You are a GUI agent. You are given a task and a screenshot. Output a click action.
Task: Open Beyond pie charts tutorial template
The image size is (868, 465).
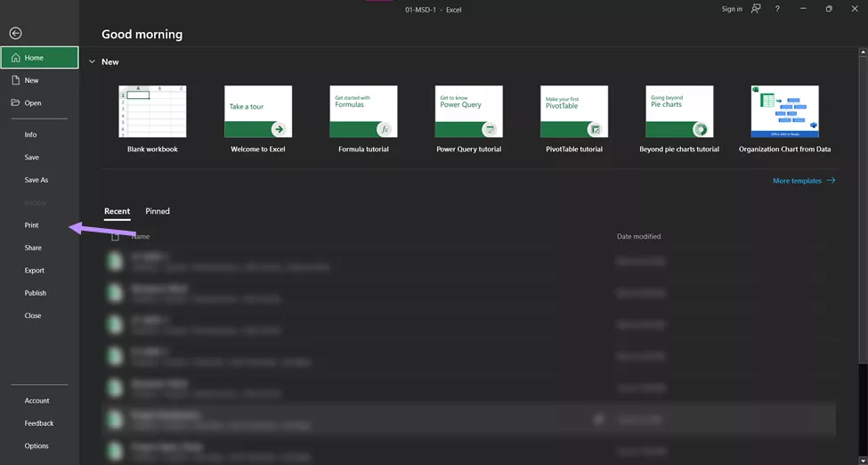[x=678, y=112]
